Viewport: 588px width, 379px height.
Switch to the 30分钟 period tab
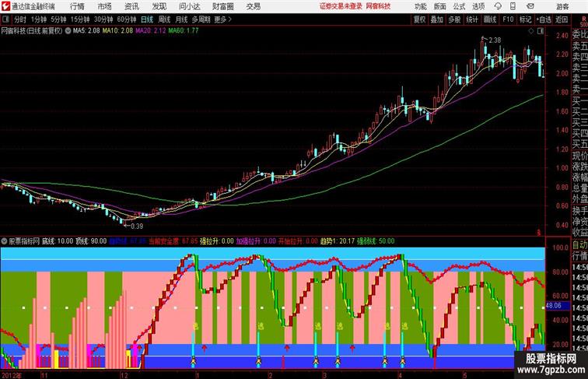[103, 19]
